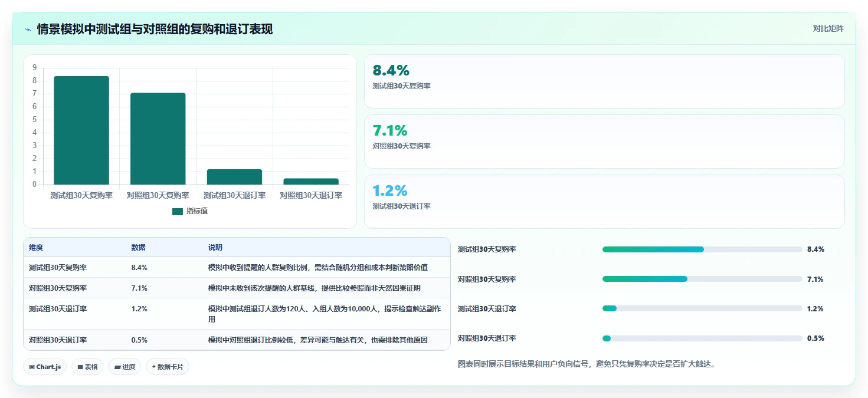
Task: Click the 测试组30天退订率 caption under the 1.2% card
Action: [x=401, y=206]
